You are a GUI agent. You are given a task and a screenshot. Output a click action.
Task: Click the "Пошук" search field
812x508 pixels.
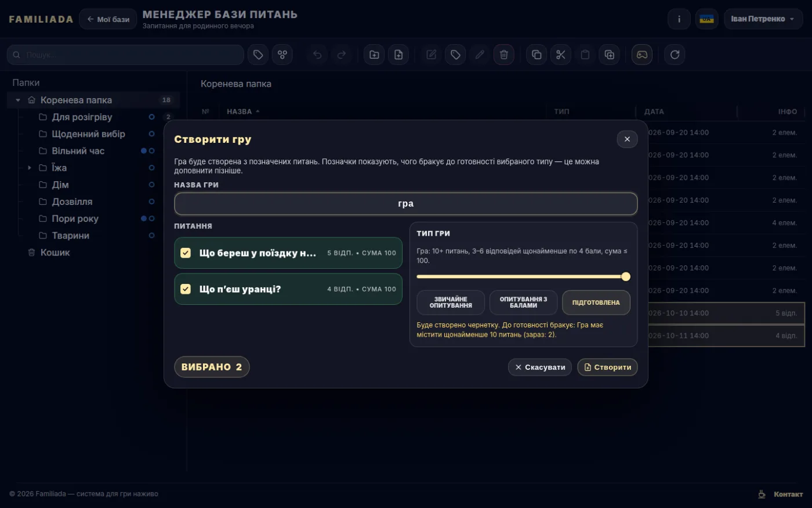point(125,55)
